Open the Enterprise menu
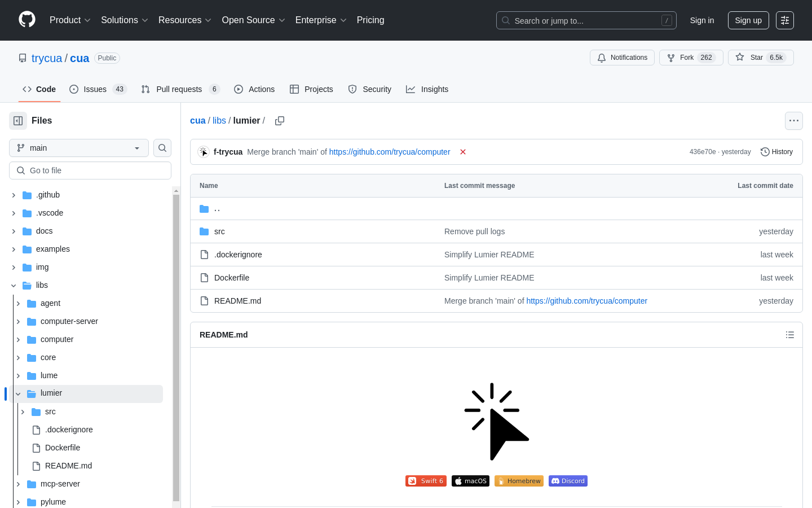The width and height of the screenshot is (812, 508). point(321,20)
